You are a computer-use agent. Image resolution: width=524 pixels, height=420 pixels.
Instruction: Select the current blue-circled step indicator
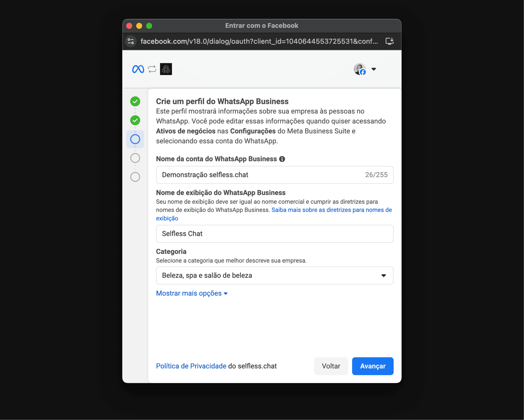[x=135, y=139]
